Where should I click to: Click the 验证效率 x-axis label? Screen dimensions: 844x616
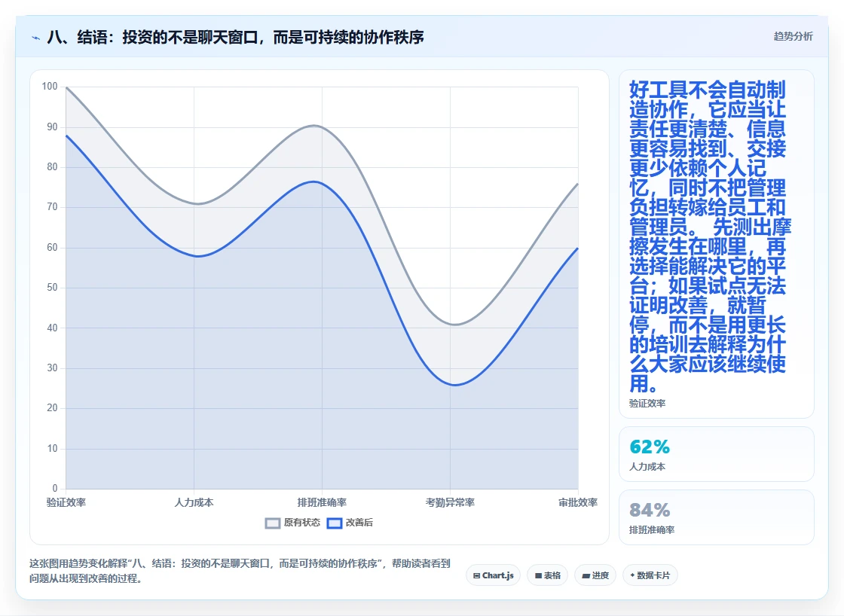click(x=66, y=502)
